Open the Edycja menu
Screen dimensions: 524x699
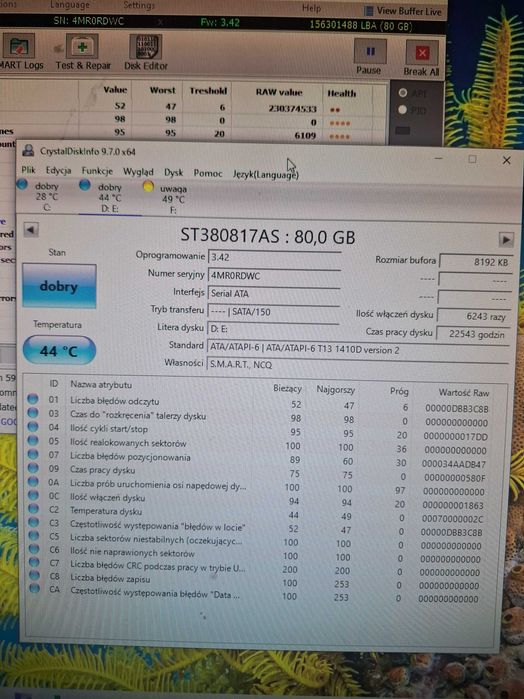tap(58, 170)
